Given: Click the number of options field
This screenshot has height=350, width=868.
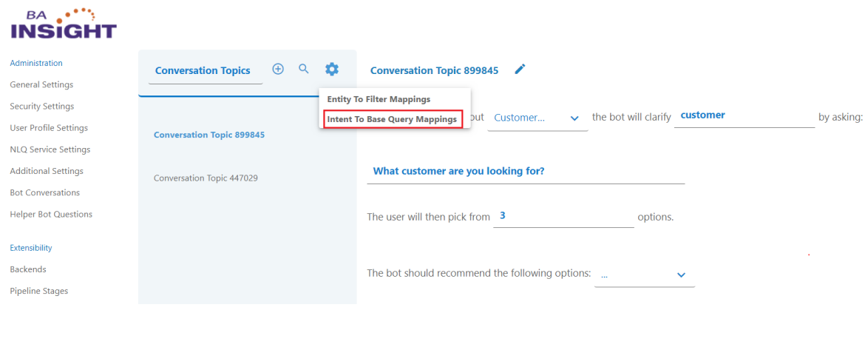Looking at the screenshot, I should click(563, 217).
